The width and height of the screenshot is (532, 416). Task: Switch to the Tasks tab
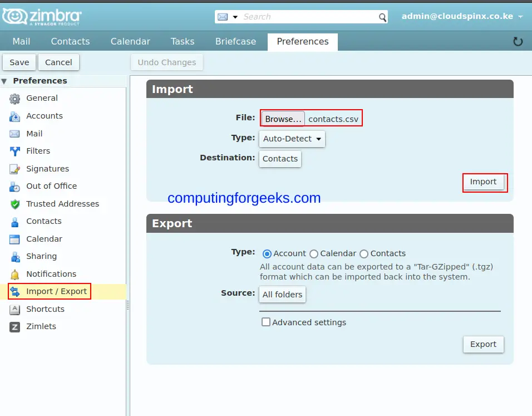click(183, 41)
